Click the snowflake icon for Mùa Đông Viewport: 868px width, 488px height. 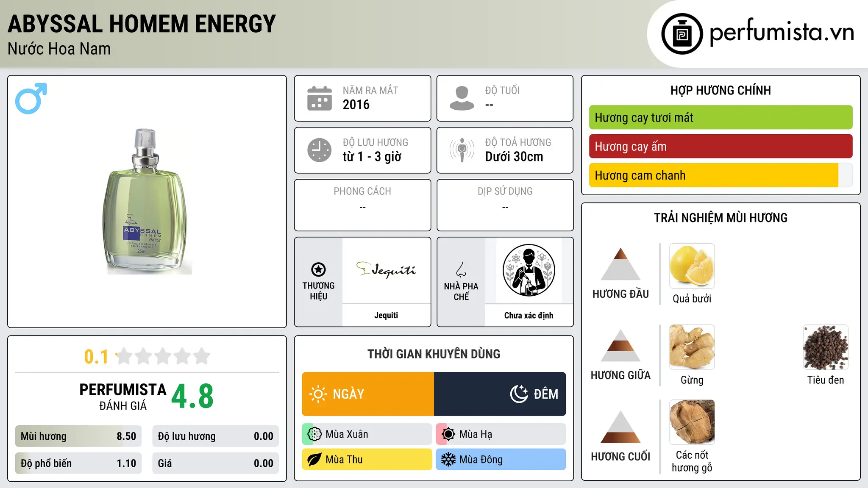pos(448,460)
